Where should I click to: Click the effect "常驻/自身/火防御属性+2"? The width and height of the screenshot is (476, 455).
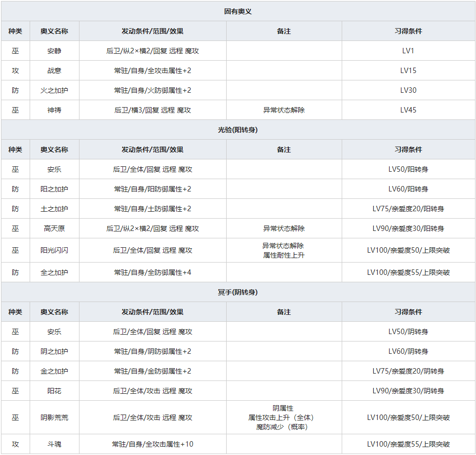pos(153,90)
